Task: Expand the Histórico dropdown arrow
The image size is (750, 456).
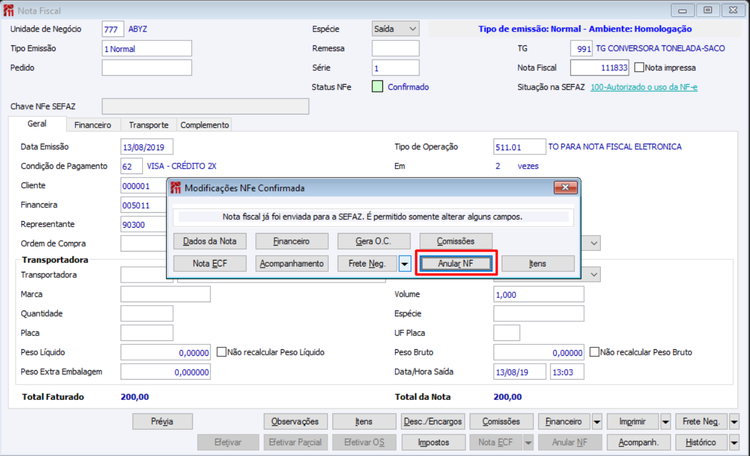Action: click(734, 443)
